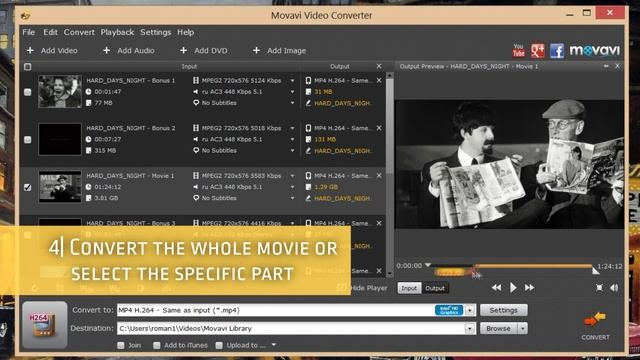Expand Movie 1 subtitles dropdown
Image resolution: width=640 pixels, height=360 pixels.
pyautogui.click(x=292, y=198)
